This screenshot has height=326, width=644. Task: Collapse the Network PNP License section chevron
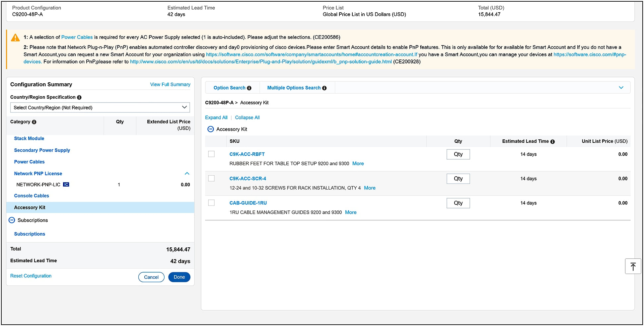pyautogui.click(x=187, y=173)
